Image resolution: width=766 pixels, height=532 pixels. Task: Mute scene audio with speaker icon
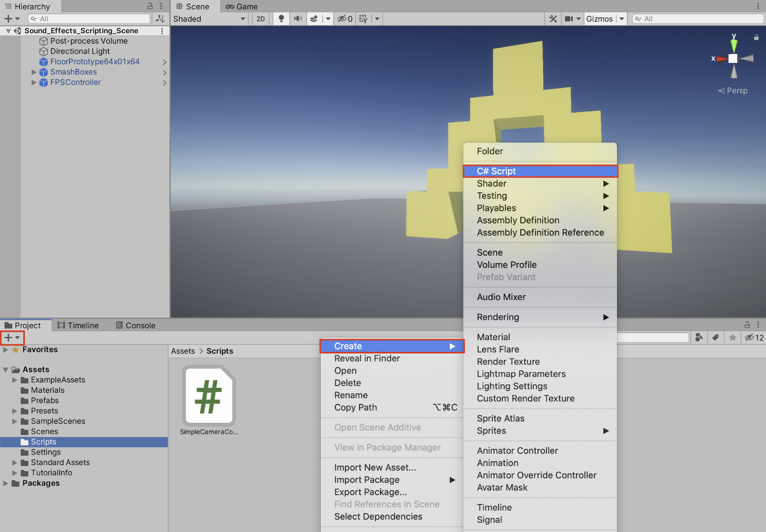[298, 19]
